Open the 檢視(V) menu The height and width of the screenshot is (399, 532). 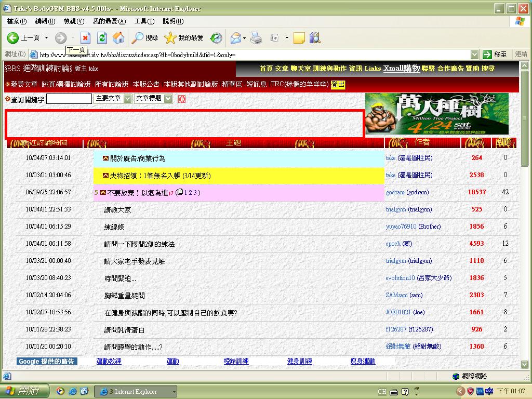pos(74,21)
